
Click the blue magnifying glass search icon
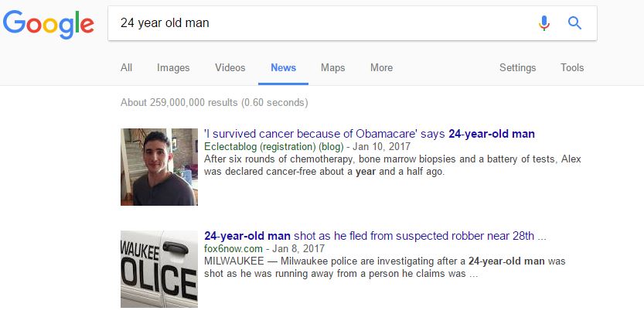[x=574, y=23]
